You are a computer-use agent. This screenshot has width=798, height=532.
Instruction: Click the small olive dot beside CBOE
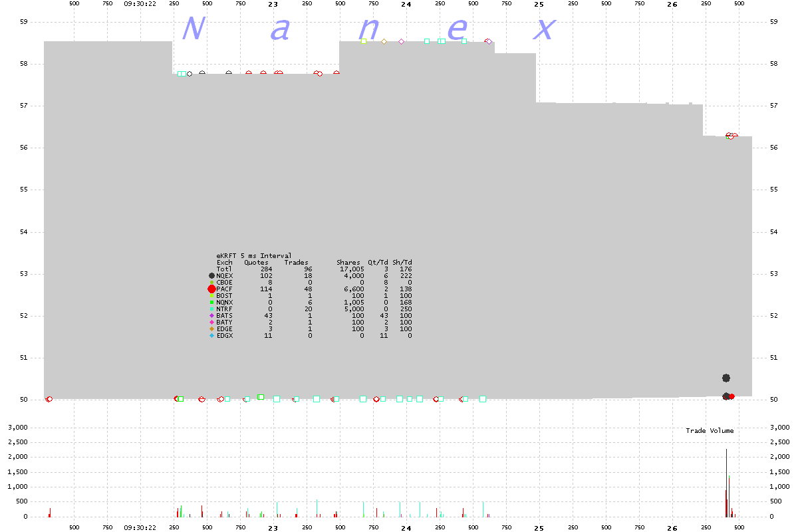point(211,282)
